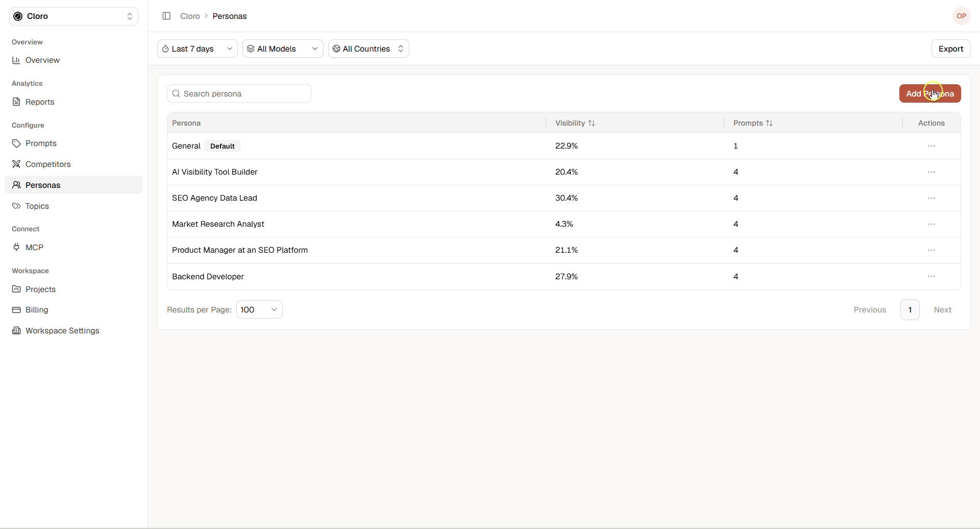Open the All Models filter dropdown
Screen dimensions: 980x529
283,49
